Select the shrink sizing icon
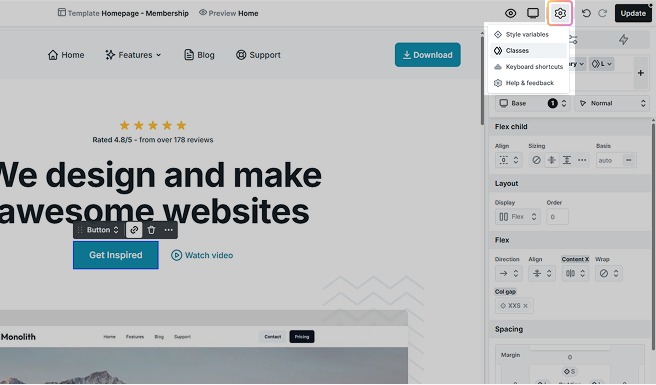 pyautogui.click(x=552, y=160)
